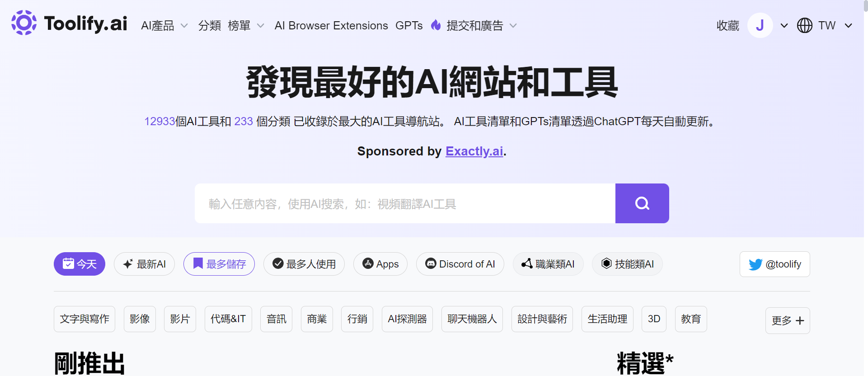Select the Apps filter tab
The width and height of the screenshot is (868, 376).
[380, 264]
